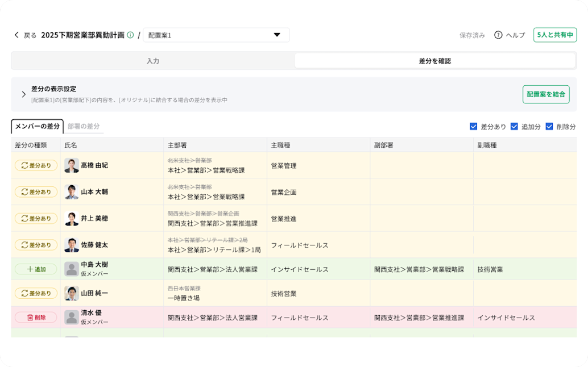Click the 差分あり badge for 高橋 由紀

(x=35, y=165)
